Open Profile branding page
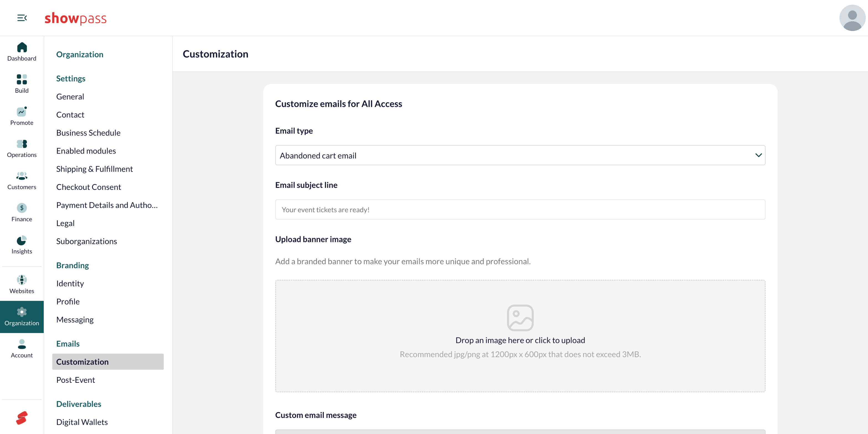This screenshot has width=868, height=434. pyautogui.click(x=68, y=302)
